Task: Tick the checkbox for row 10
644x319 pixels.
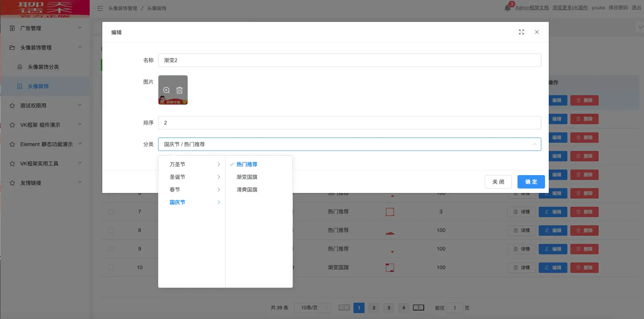Action: pyautogui.click(x=111, y=267)
